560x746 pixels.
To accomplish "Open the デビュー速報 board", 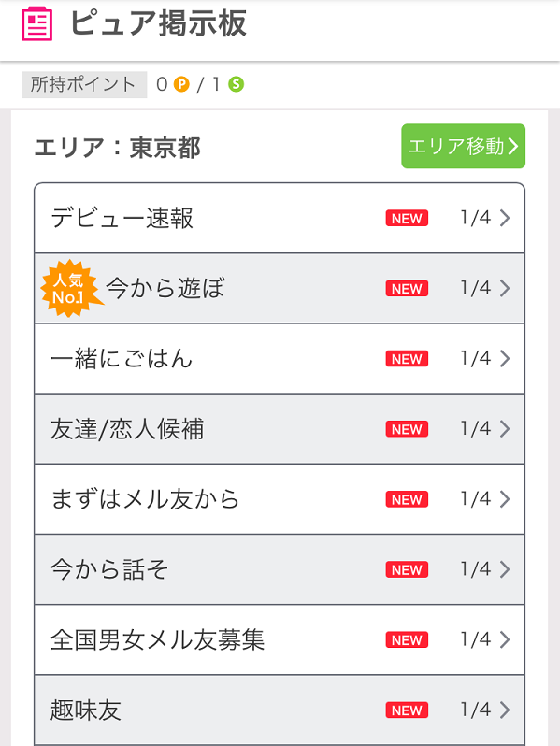I will point(280,218).
